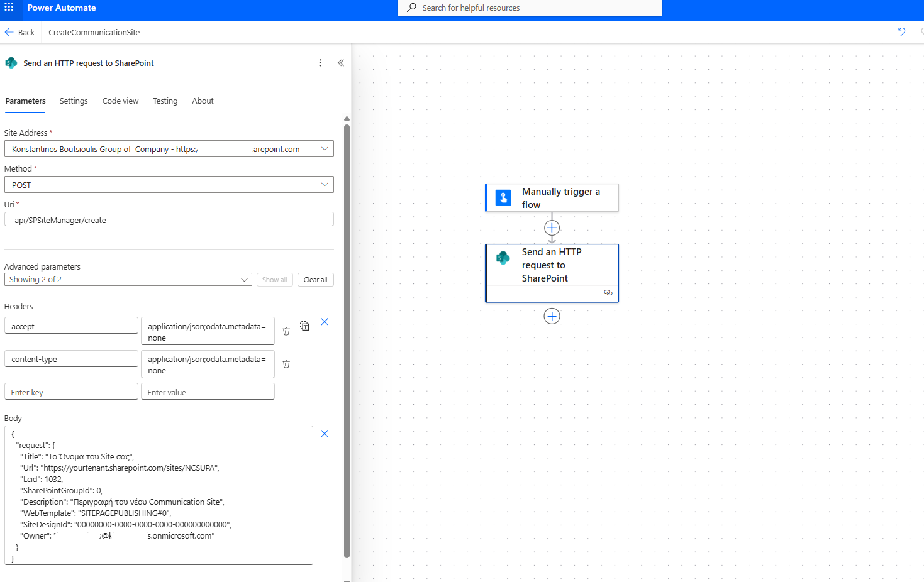Remove the Headers parameter with X
This screenshot has height=582, width=924.
[325, 322]
